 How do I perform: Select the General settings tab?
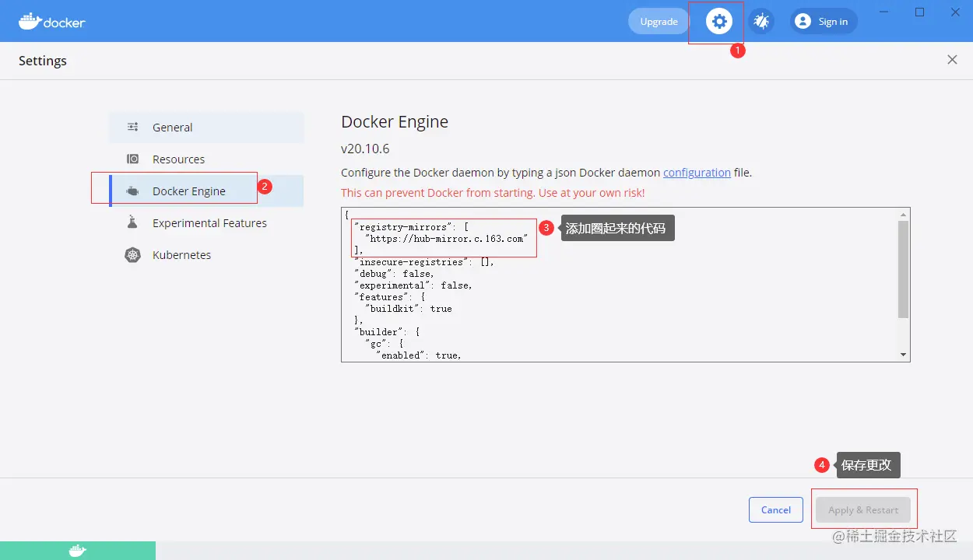206,127
